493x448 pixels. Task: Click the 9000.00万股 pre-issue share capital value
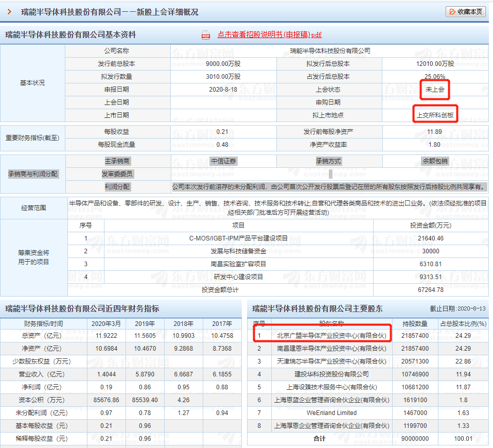point(223,63)
